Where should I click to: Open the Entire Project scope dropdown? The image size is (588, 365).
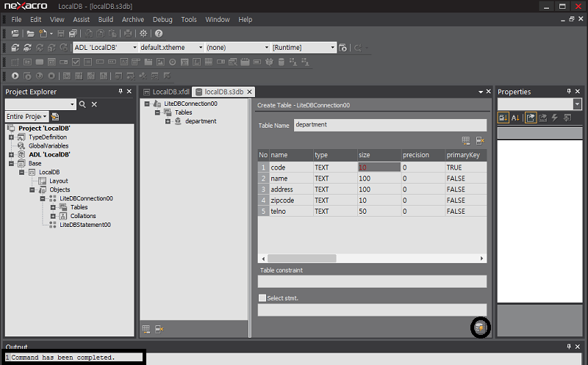45,117
